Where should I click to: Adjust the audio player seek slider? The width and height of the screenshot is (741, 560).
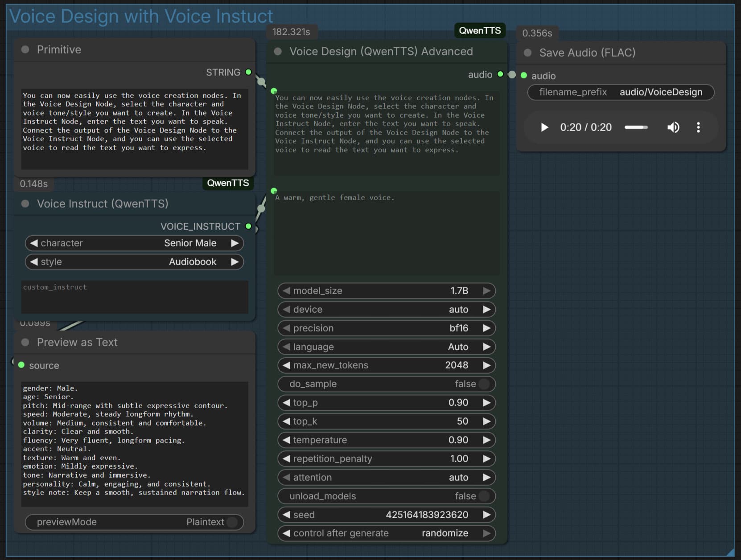(x=636, y=127)
